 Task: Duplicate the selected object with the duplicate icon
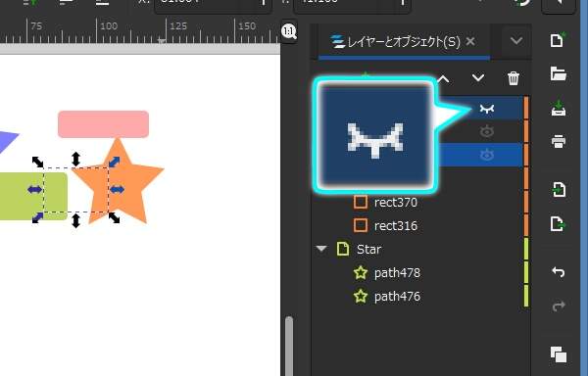(558, 354)
